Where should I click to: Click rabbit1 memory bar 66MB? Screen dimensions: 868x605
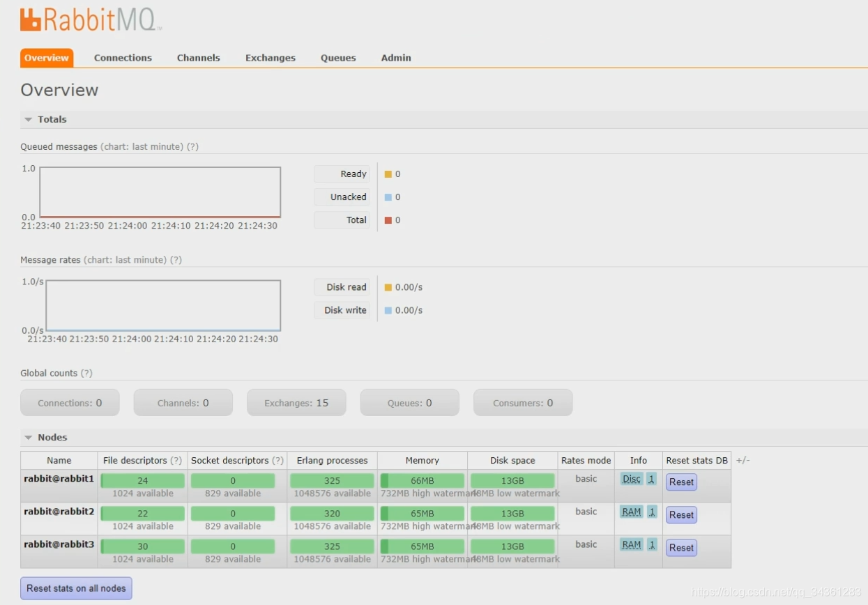pyautogui.click(x=422, y=480)
